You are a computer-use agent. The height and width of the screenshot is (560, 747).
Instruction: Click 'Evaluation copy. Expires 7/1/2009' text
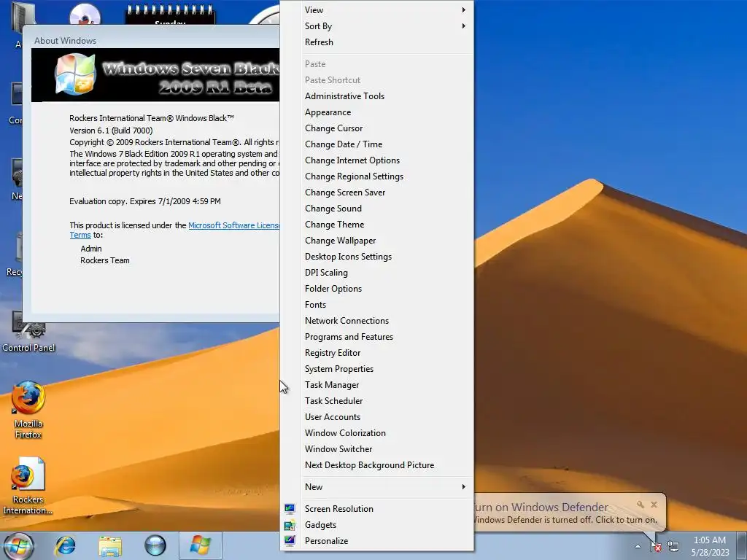[x=145, y=201]
